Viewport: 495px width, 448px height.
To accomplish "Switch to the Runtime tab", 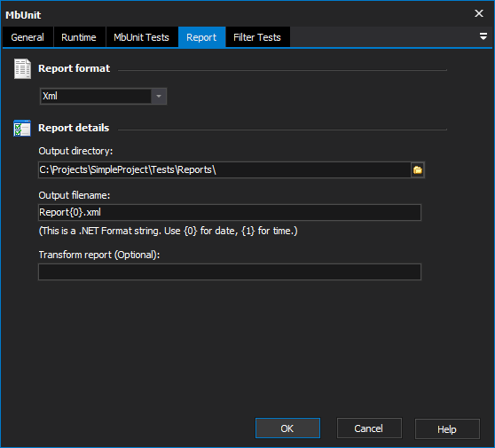I will (x=79, y=37).
